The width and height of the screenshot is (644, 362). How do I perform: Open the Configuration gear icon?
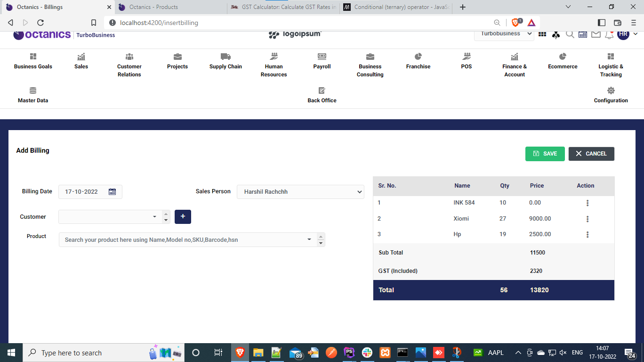tap(611, 90)
